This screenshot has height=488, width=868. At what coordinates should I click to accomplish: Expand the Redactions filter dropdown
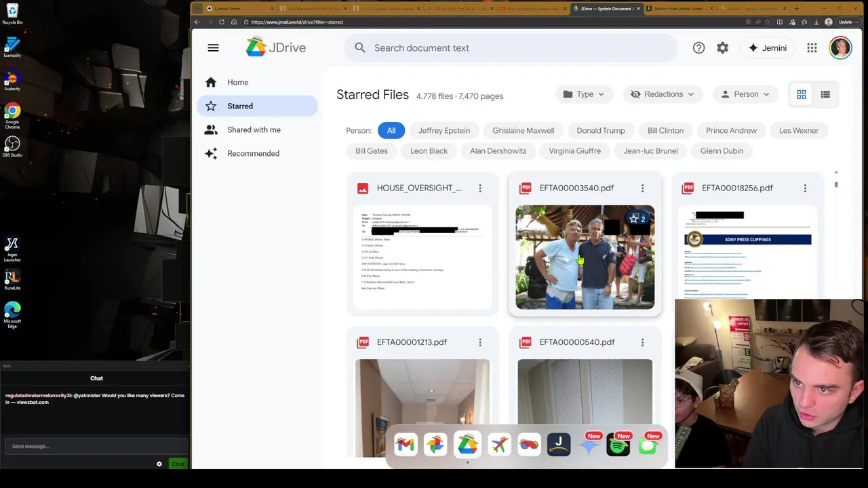[663, 94]
